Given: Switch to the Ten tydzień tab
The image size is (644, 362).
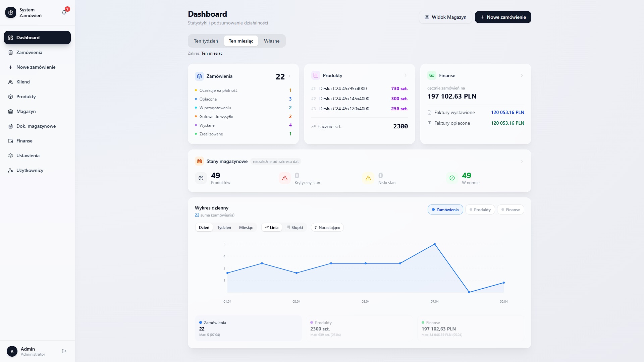Looking at the screenshot, I should click(206, 41).
